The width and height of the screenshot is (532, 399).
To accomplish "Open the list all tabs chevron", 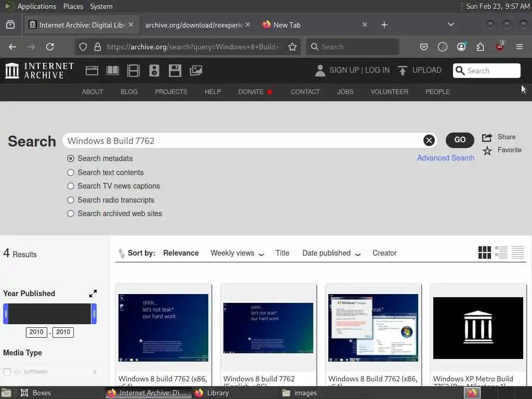I will (x=451, y=24).
